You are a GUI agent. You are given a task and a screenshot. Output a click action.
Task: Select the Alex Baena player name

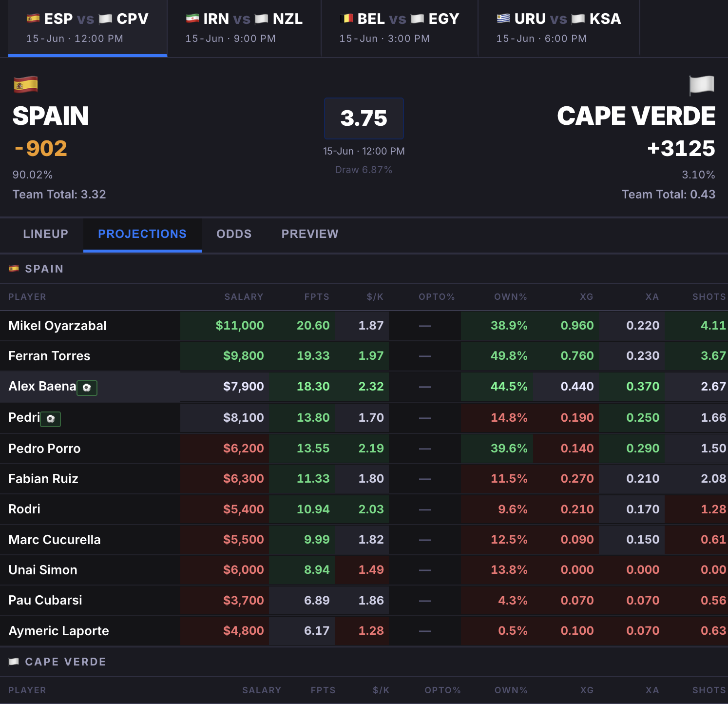[x=42, y=386]
